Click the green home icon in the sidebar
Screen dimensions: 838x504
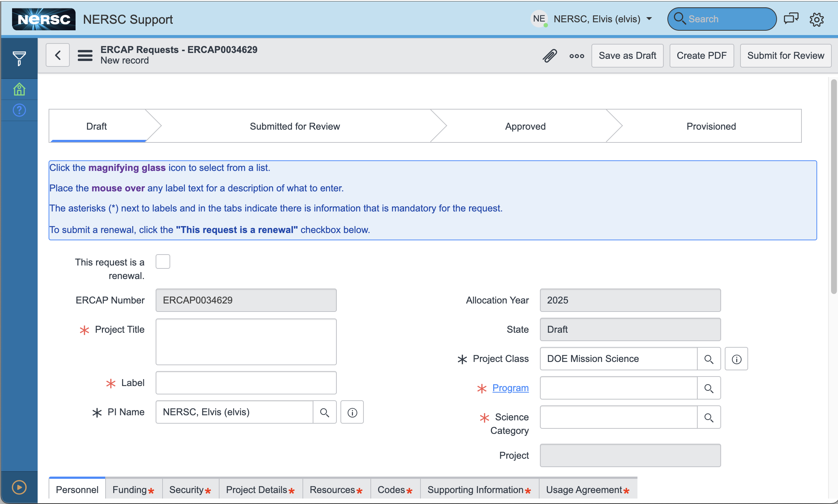pyautogui.click(x=19, y=89)
